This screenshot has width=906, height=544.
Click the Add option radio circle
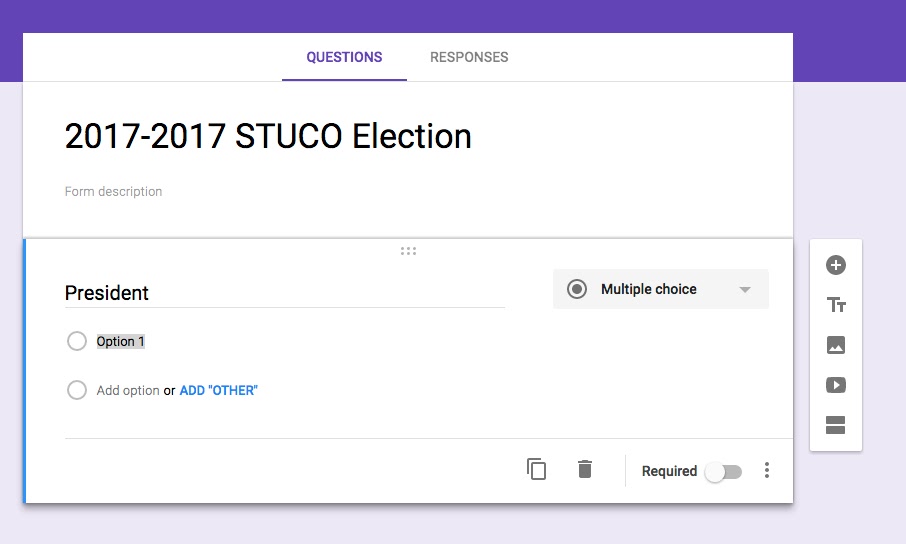pyautogui.click(x=77, y=390)
